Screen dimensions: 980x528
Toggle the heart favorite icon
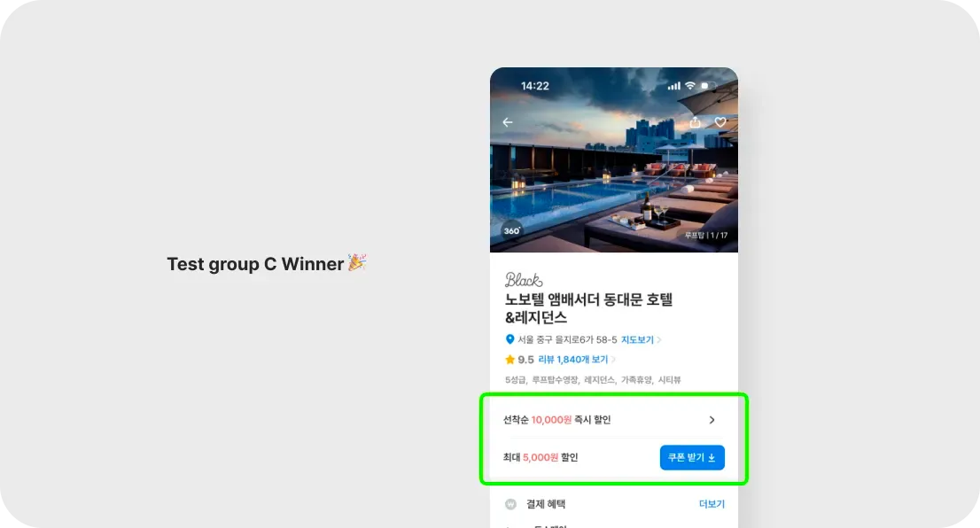(x=720, y=122)
